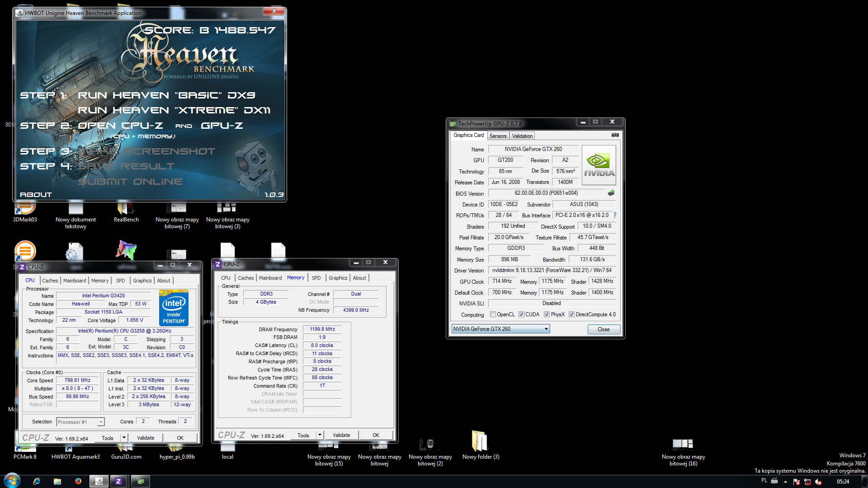Screen dimensions: 868x488
Task: Select Nowy obraz mapy bitowej (3) icon
Action: 228,216
